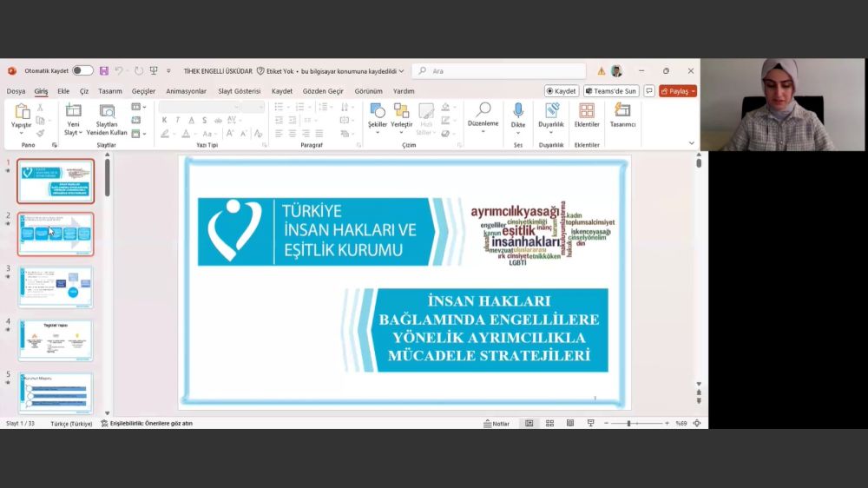Open the Animasyonlar tab
Viewport: 868px width, 488px height.
click(x=186, y=91)
